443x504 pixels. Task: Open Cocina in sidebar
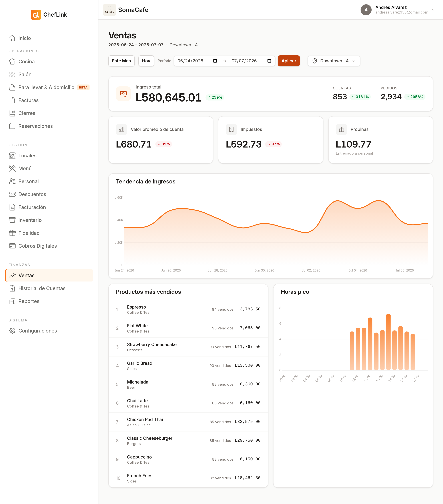click(x=49, y=61)
